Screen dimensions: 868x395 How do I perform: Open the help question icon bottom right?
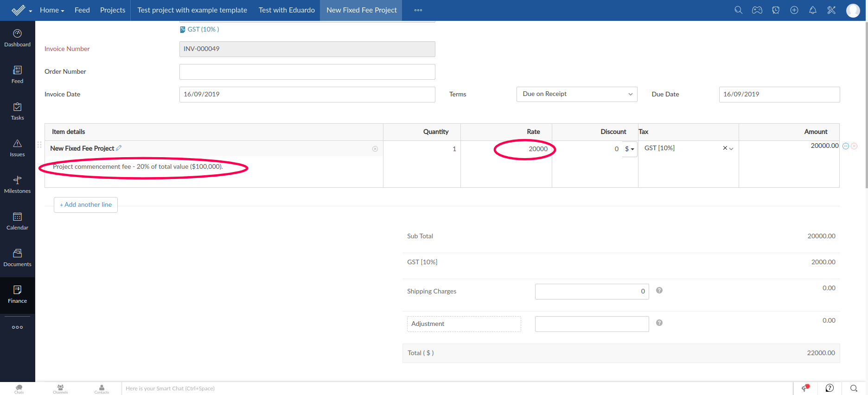click(x=830, y=388)
